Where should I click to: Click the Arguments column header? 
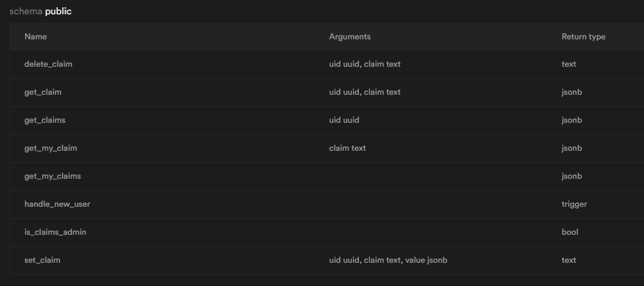click(x=350, y=37)
